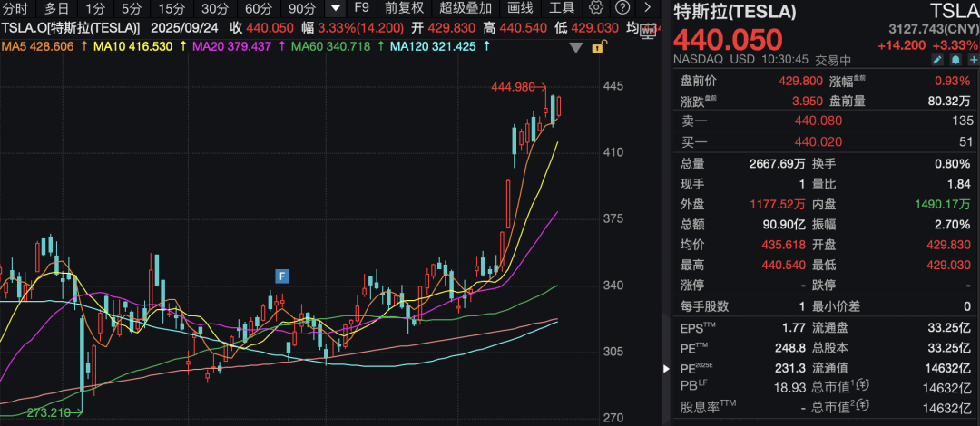Open chart settings gear icon
Viewport: 980px width, 426px height.
(596, 7)
